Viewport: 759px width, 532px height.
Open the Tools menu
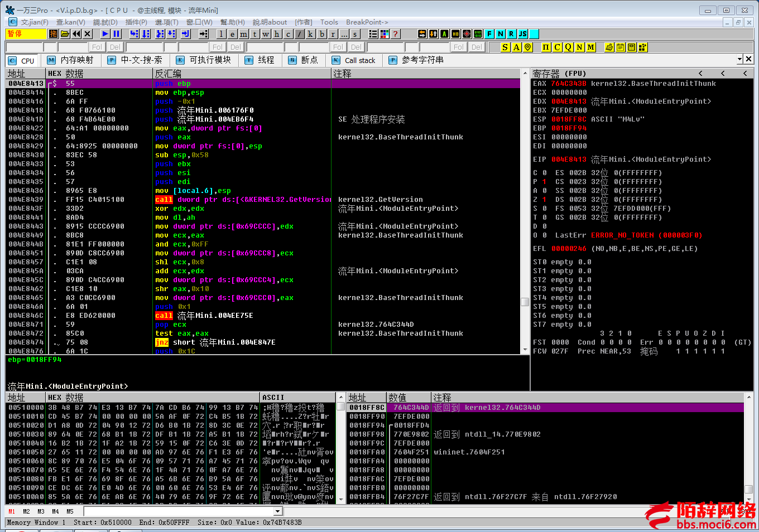329,22
